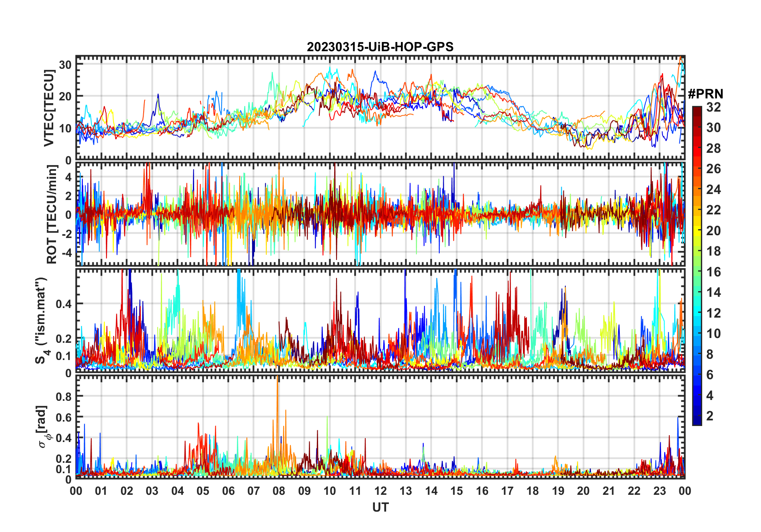Click colorbar tick label 18
Screen dimensions: 761x532
click(x=713, y=251)
